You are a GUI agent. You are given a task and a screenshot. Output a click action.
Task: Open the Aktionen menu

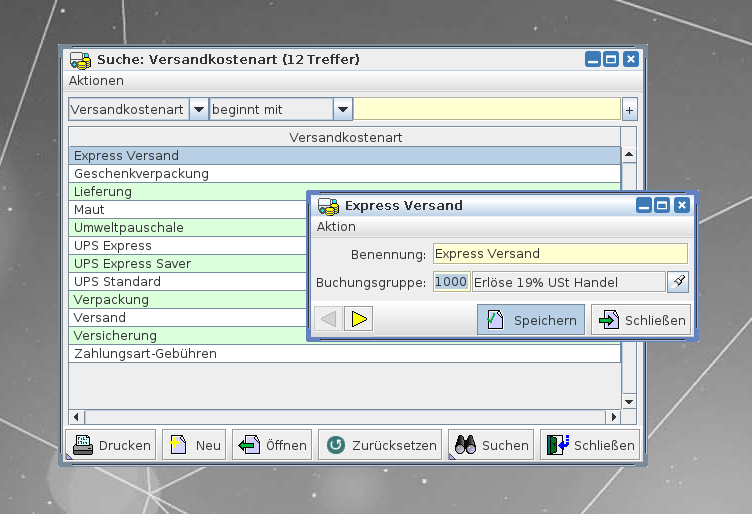click(x=96, y=80)
